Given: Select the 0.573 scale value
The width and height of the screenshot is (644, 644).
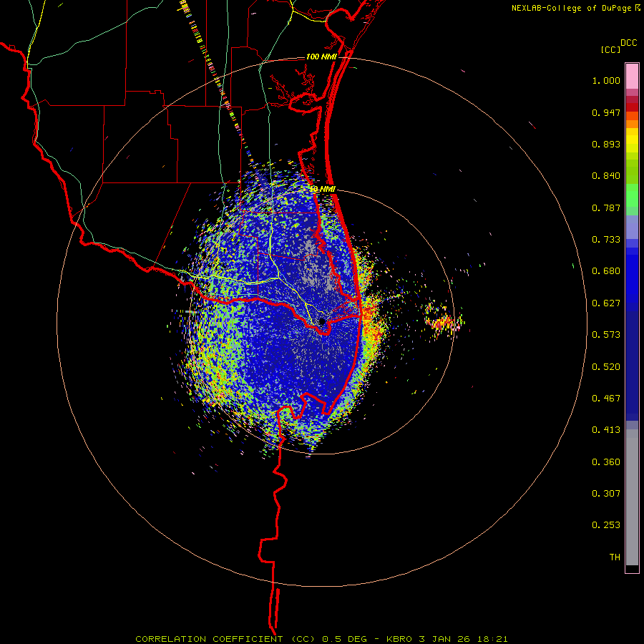Looking at the screenshot, I should tap(606, 335).
